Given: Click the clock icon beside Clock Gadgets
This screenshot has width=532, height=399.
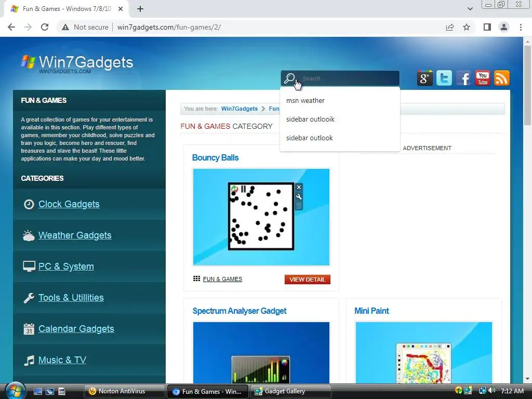Looking at the screenshot, I should coord(29,204).
